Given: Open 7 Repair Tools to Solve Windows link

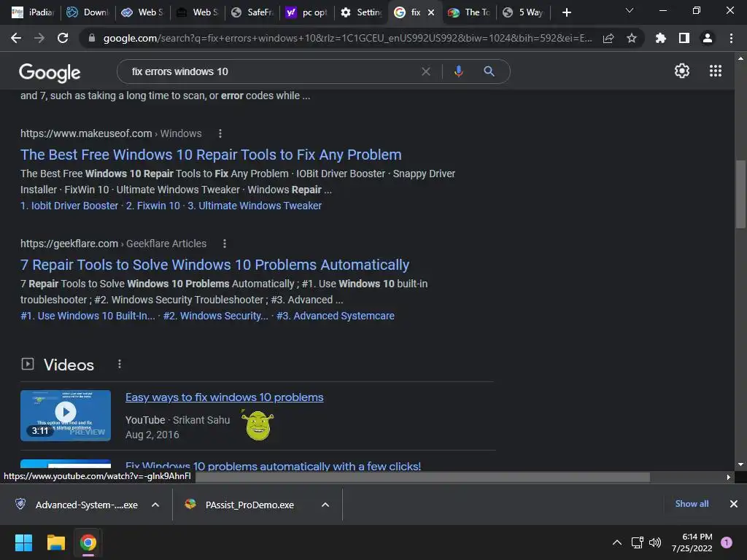Looking at the screenshot, I should coord(215,265).
